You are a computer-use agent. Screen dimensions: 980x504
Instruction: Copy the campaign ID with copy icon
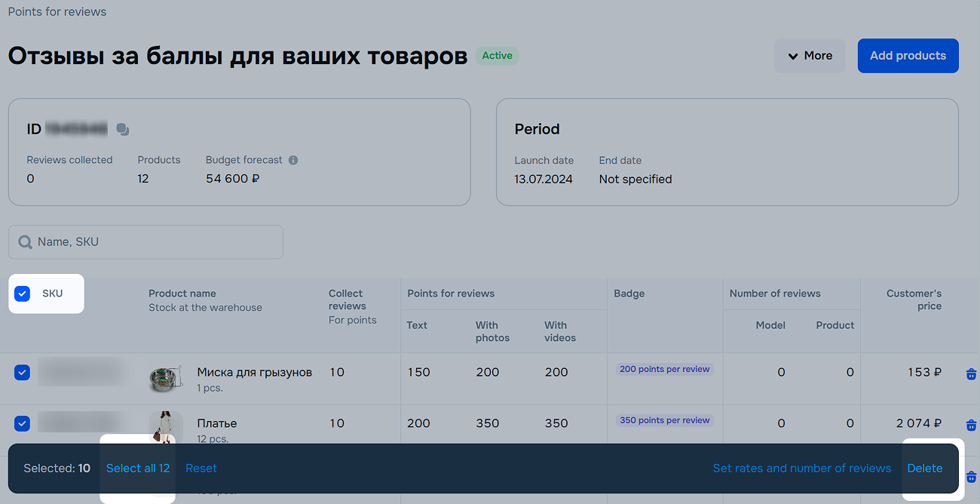click(123, 130)
